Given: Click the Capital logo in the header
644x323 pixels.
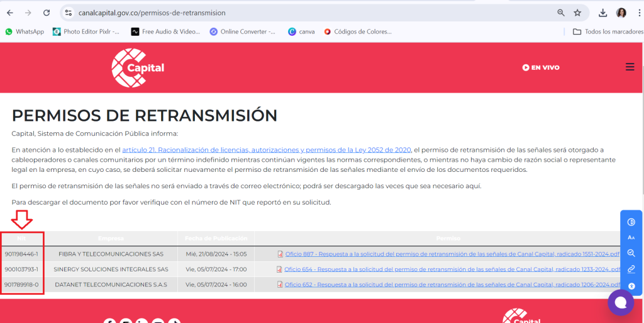Looking at the screenshot, I should [x=138, y=67].
